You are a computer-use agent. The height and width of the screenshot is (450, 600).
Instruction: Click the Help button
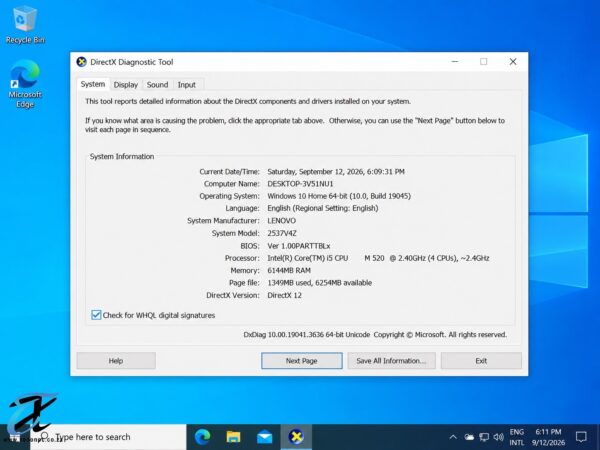[116, 360]
